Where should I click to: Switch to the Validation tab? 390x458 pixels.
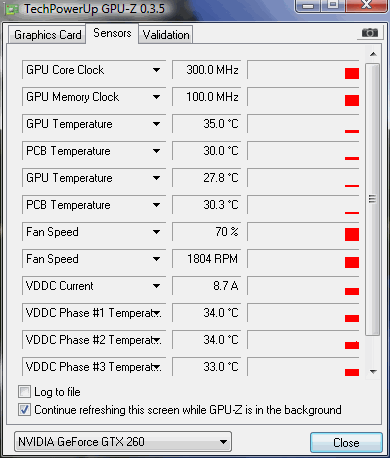(x=166, y=35)
